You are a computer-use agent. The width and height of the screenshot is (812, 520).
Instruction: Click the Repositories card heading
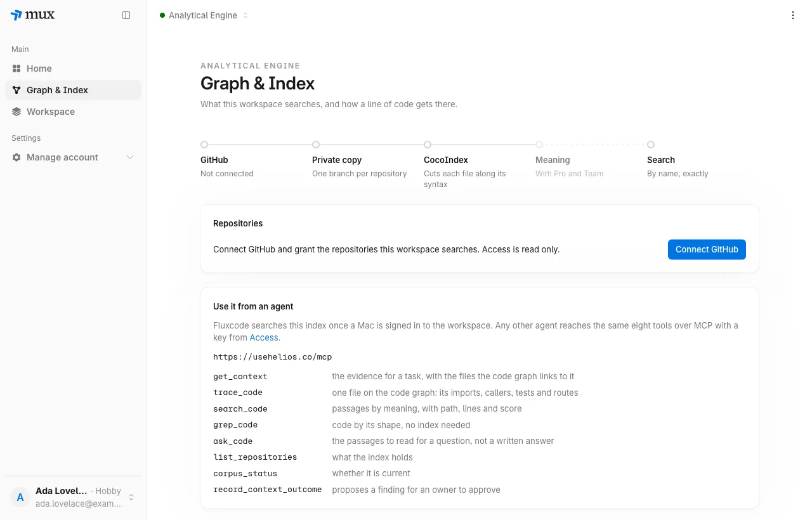pyautogui.click(x=238, y=223)
